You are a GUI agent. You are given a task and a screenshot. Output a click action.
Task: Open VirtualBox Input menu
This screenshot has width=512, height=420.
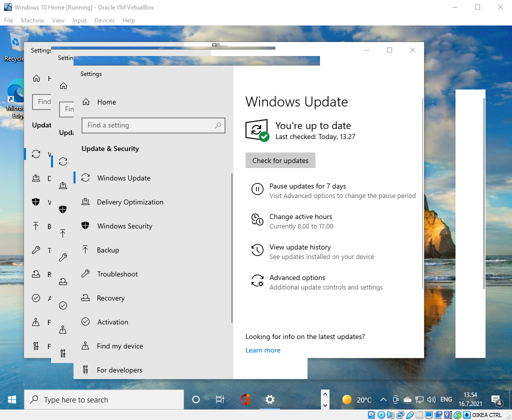point(79,20)
